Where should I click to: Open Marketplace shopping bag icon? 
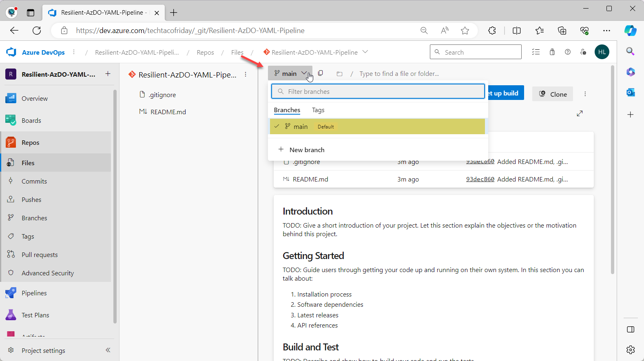pyautogui.click(x=552, y=52)
